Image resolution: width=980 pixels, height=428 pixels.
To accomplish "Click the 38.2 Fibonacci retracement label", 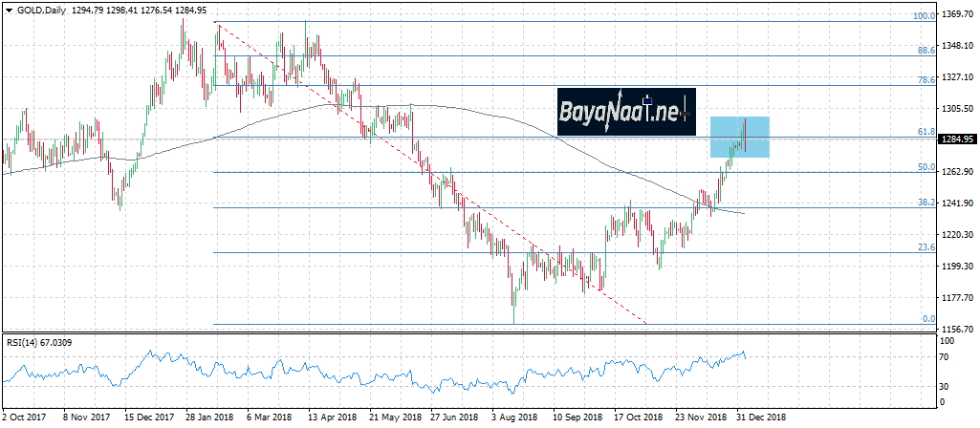I will pos(926,203).
